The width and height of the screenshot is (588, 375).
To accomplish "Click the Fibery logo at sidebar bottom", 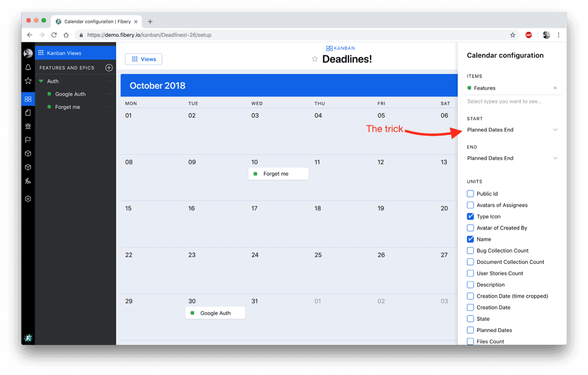I will 28,338.
